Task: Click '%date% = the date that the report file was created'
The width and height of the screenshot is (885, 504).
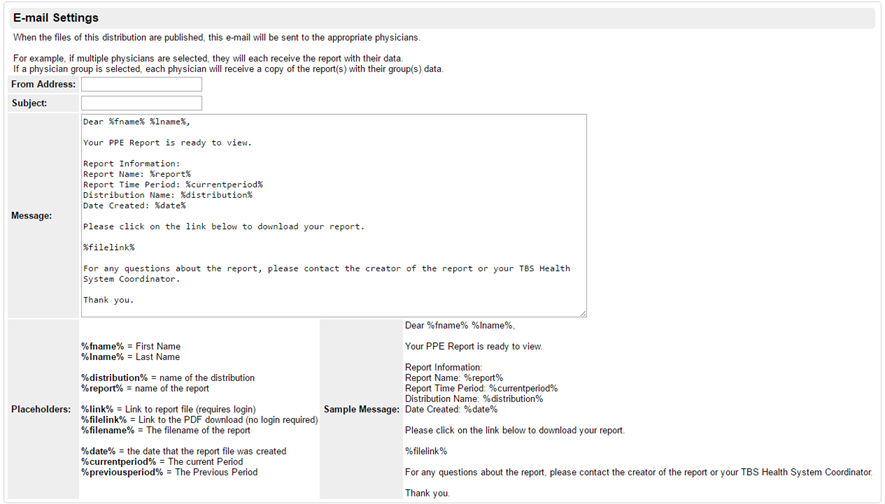Action: (x=184, y=451)
